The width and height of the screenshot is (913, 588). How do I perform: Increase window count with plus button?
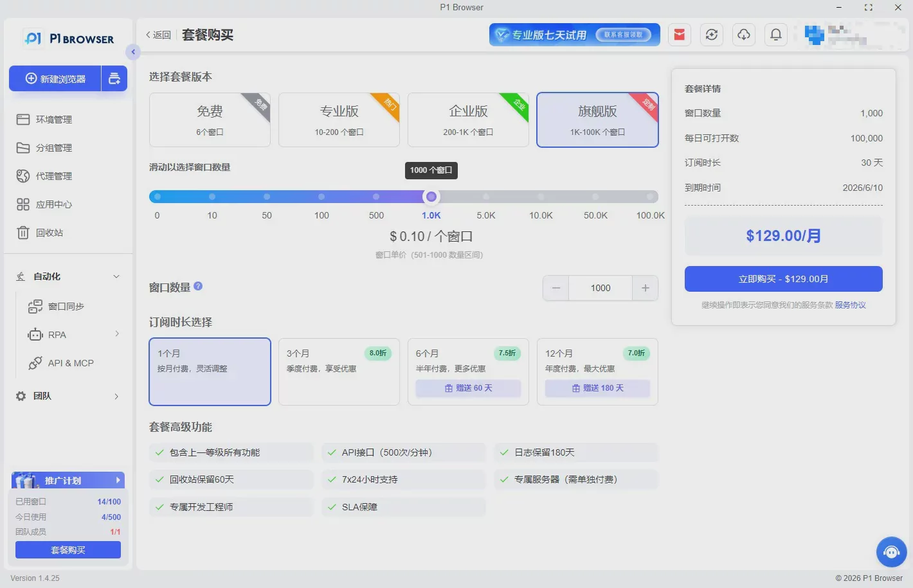(x=646, y=288)
